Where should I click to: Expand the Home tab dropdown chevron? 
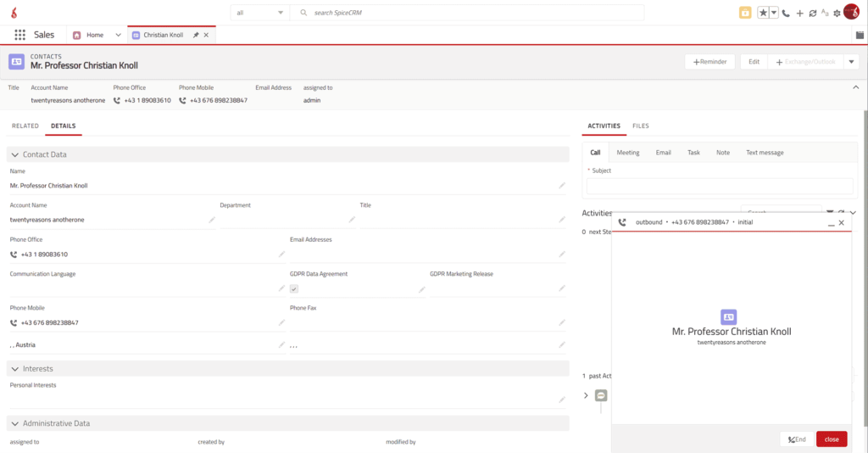[118, 35]
